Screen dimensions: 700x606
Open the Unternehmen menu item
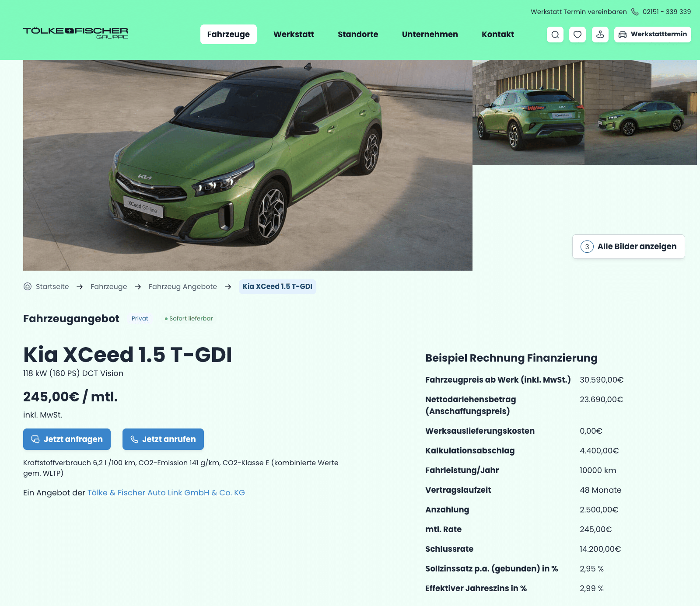coord(430,35)
